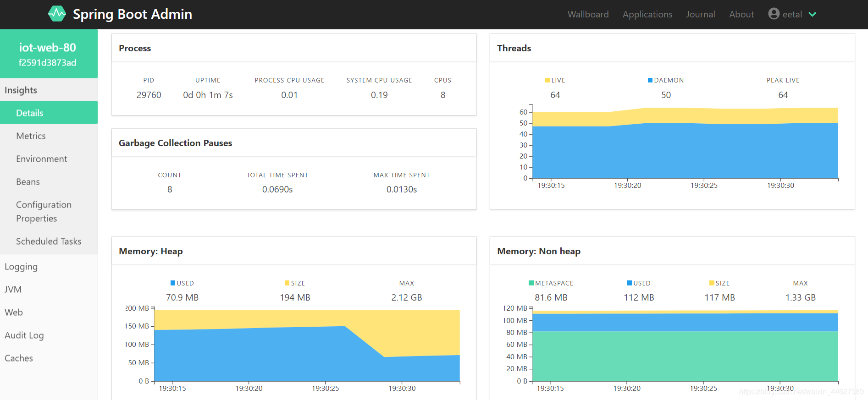Click the uptime value 0d 0h 1m 7s
The width and height of the screenshot is (868, 400).
point(208,95)
